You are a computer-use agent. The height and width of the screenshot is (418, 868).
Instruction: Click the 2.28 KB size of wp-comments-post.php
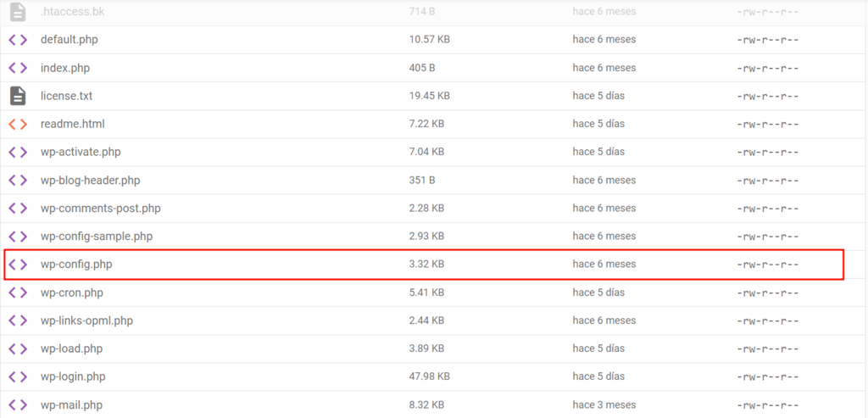pos(426,209)
